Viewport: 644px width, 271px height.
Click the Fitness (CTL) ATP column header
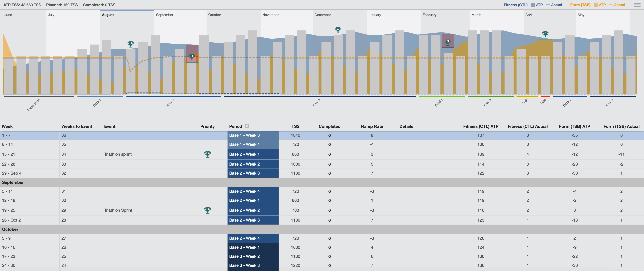point(481,126)
